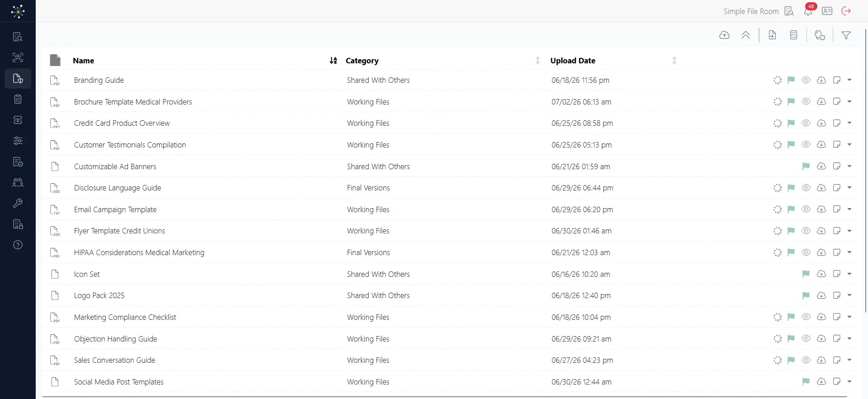Image resolution: width=868 pixels, height=399 pixels.
Task: Open the building with lock sidebar icon
Action: pos(18,224)
